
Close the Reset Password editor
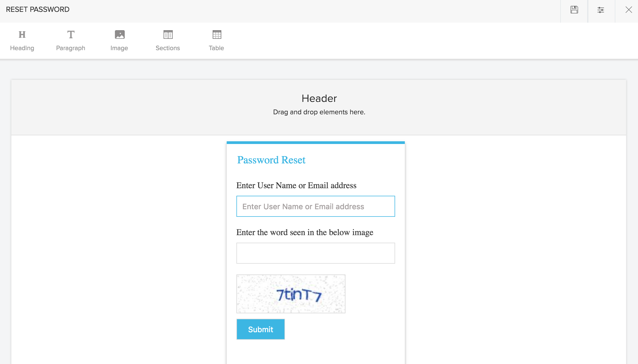point(629,10)
